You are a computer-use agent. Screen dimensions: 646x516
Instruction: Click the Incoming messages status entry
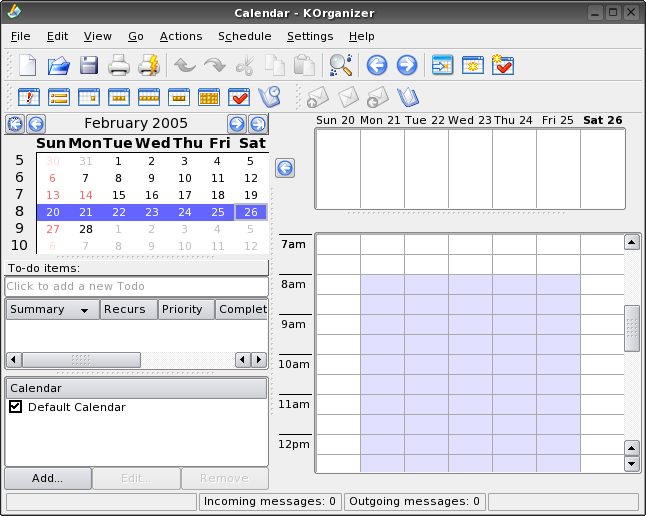click(270, 502)
